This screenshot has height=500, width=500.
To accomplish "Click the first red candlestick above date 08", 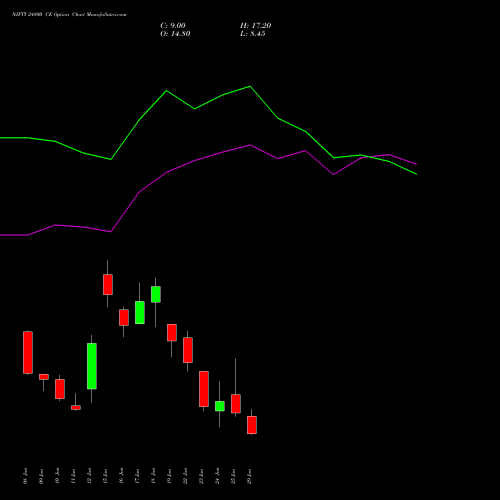I will coord(28,352).
